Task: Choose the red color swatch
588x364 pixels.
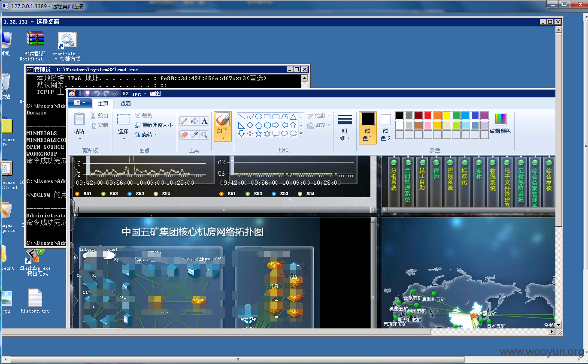Action: click(428, 116)
